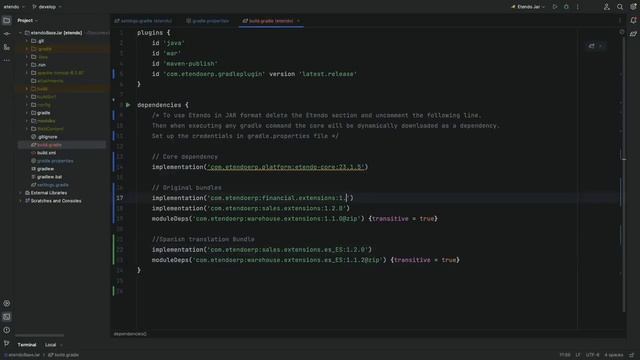
Task: Select the Local terminal tab
Action: pyautogui.click(x=51, y=345)
